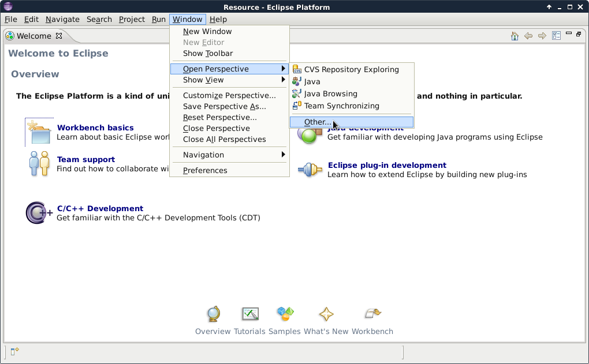Click the CVS Repository Exploring perspective icon

[297, 69]
